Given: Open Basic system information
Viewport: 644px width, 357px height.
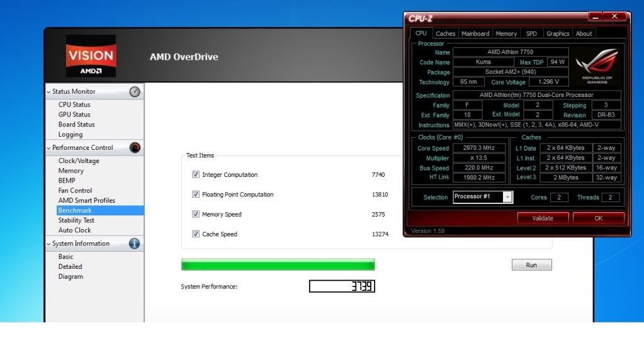Looking at the screenshot, I should [65, 257].
